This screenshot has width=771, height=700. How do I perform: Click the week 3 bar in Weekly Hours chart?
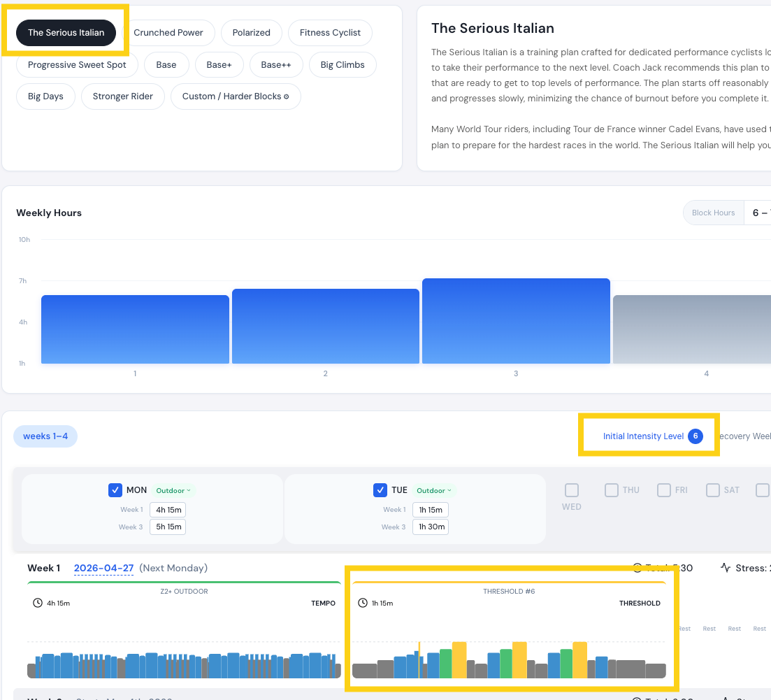(516, 322)
